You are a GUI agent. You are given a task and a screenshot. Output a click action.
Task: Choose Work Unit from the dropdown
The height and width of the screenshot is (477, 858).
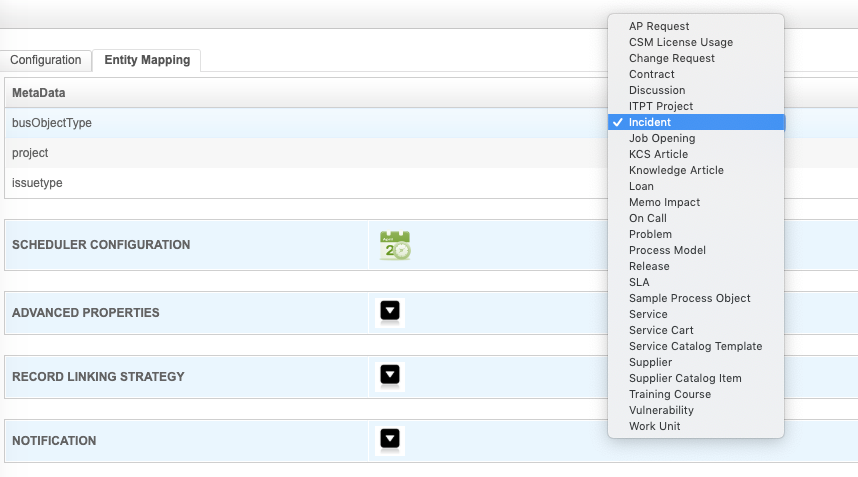click(x=696, y=426)
